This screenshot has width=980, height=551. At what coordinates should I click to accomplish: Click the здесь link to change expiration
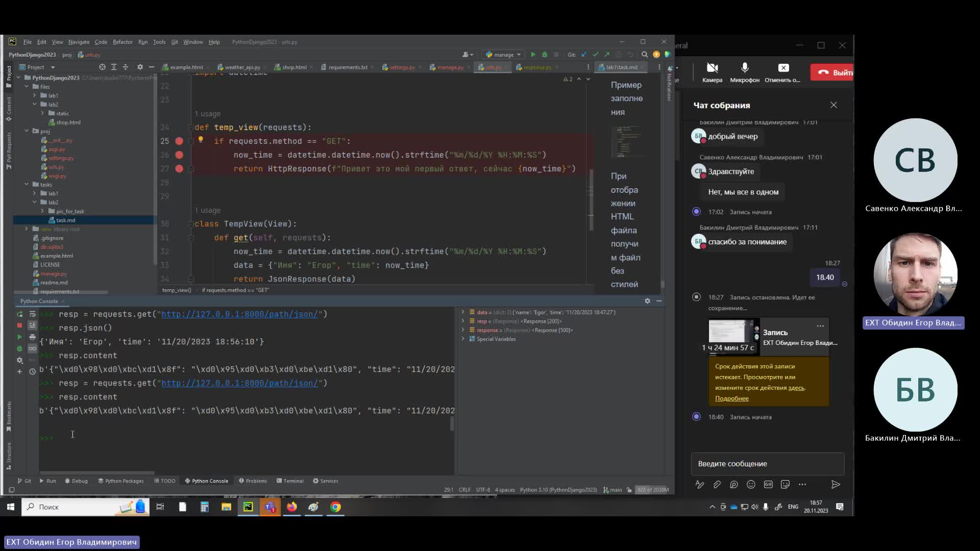[796, 388]
